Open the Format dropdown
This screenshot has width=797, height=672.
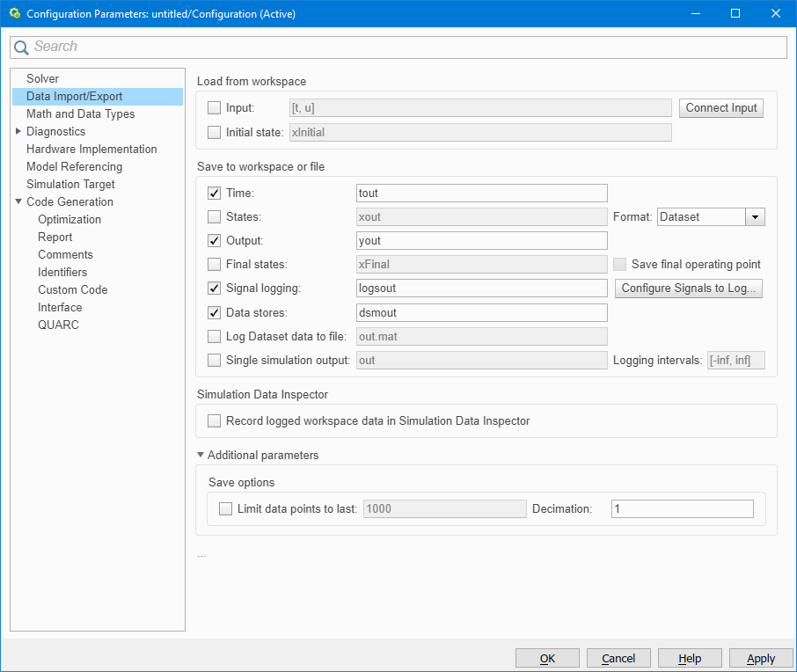(x=755, y=217)
